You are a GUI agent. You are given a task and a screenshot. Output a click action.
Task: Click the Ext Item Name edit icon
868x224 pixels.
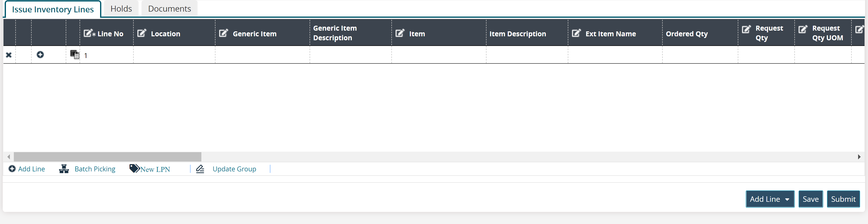(x=576, y=33)
